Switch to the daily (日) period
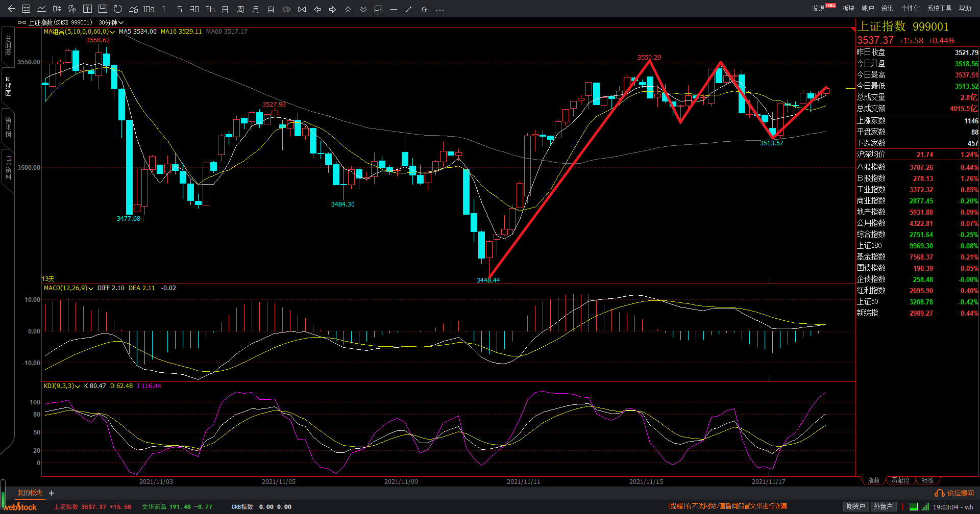 [225, 9]
